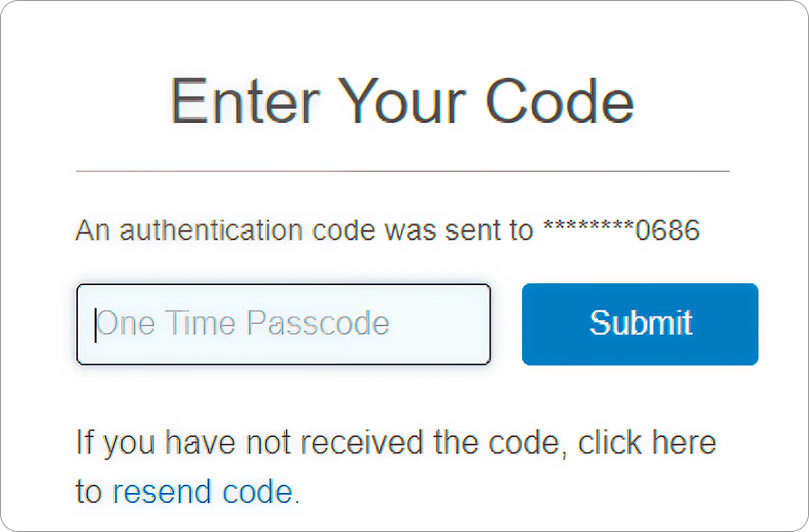The height and width of the screenshot is (532, 809).
Task: Click the blinking text cursor in passcode field
Action: pos(95,324)
